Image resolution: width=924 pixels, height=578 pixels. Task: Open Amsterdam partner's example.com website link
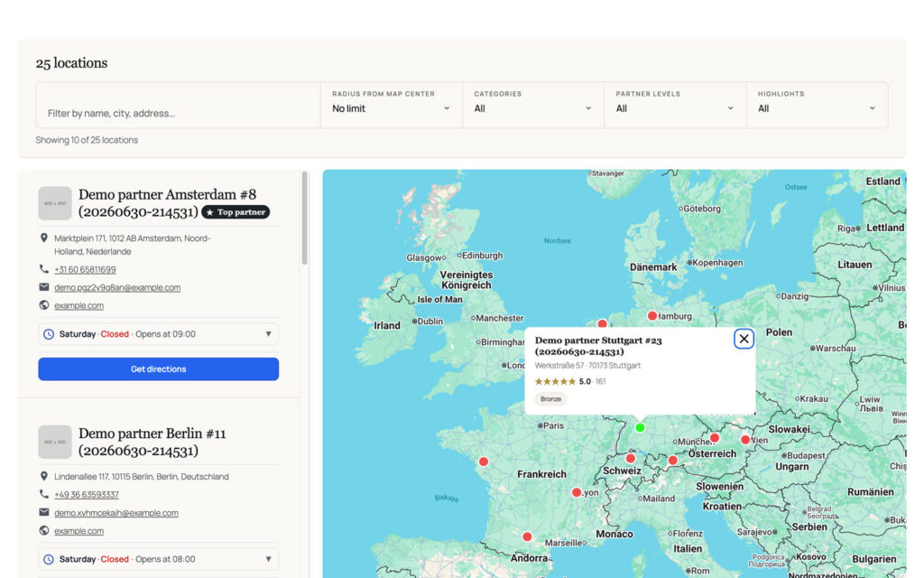[x=79, y=305]
